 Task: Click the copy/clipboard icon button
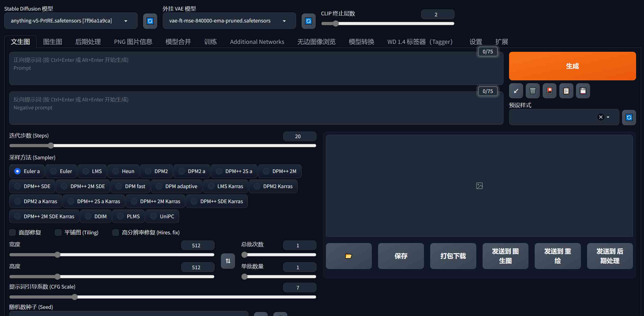pos(566,91)
